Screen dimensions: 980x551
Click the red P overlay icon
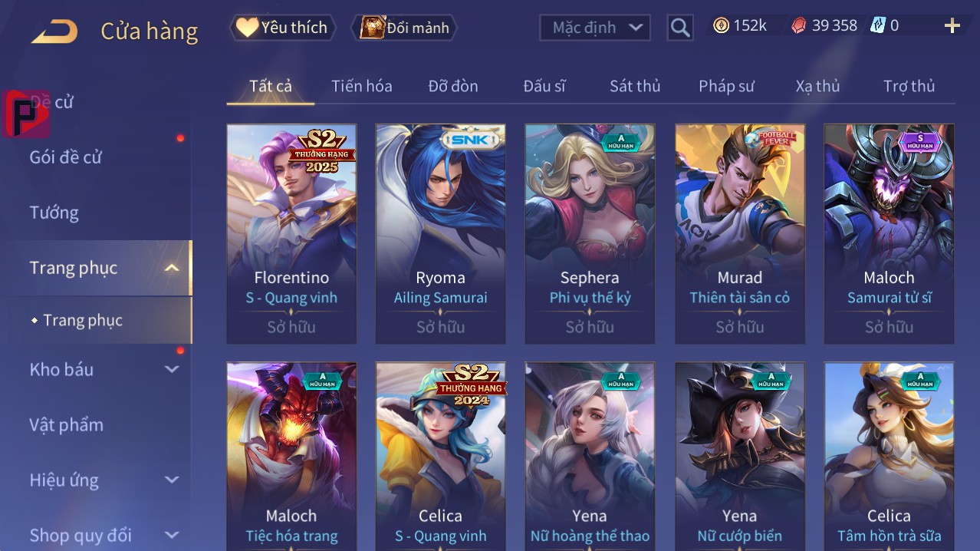coord(26,114)
